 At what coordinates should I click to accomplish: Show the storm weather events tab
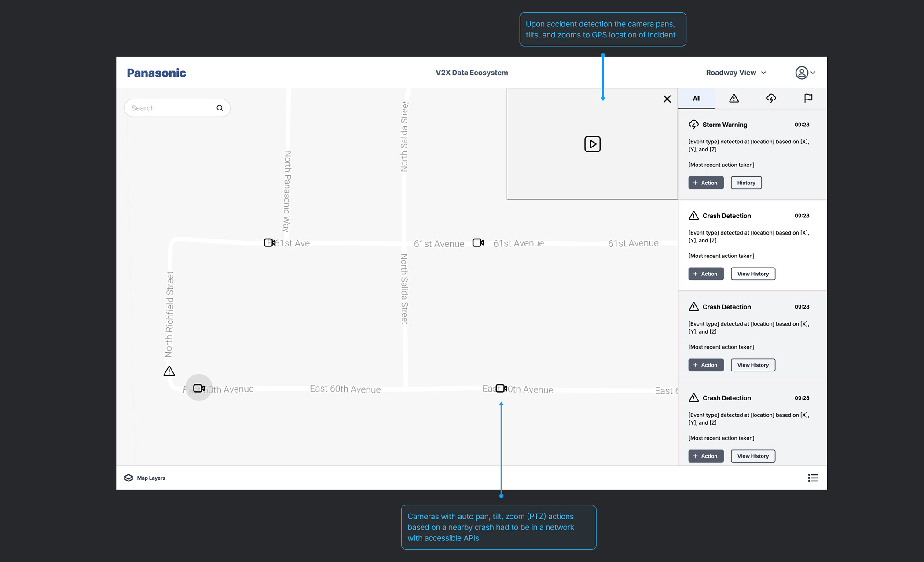pos(771,99)
